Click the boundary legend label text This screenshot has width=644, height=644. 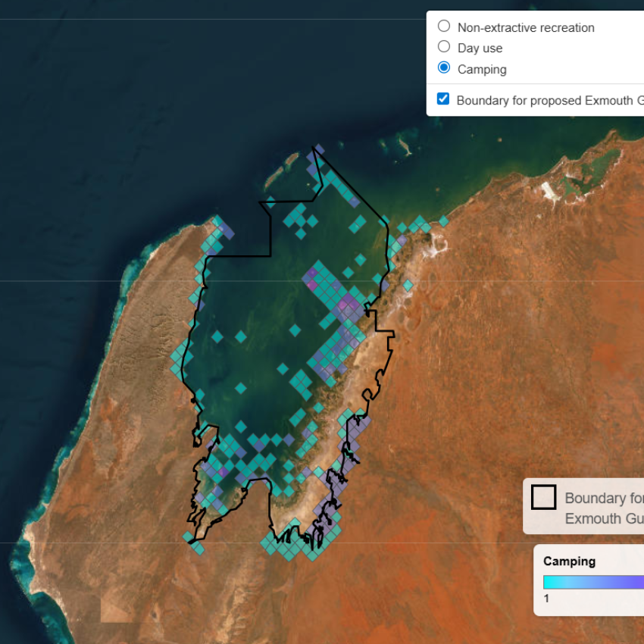click(x=605, y=508)
